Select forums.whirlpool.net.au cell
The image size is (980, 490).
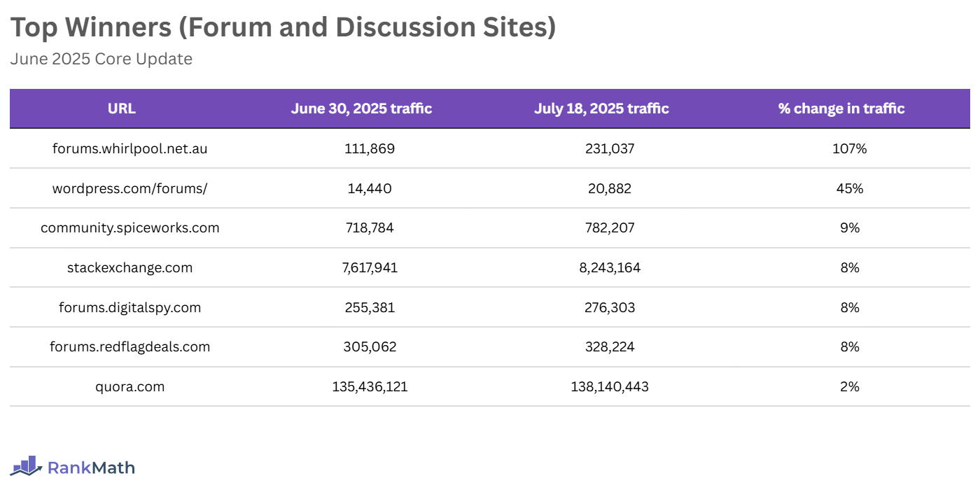click(130, 148)
